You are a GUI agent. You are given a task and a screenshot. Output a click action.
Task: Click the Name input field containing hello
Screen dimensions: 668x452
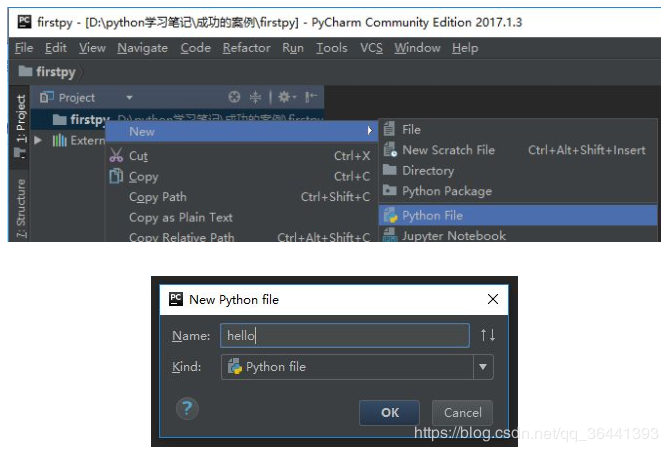point(345,335)
